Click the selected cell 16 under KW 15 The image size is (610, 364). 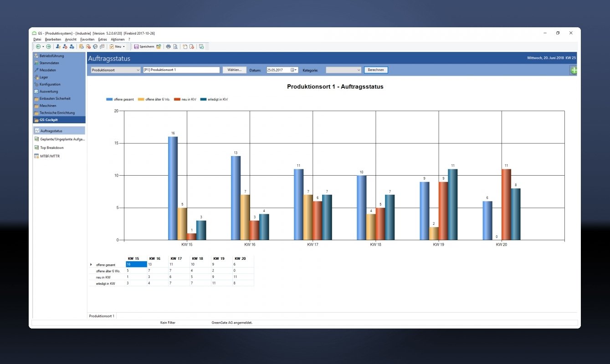click(x=136, y=264)
